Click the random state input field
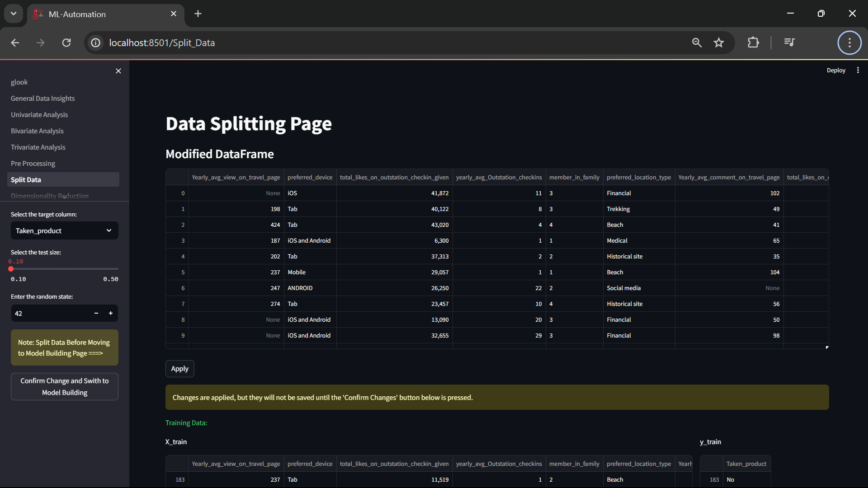The width and height of the screenshot is (868, 488). tap(50, 313)
